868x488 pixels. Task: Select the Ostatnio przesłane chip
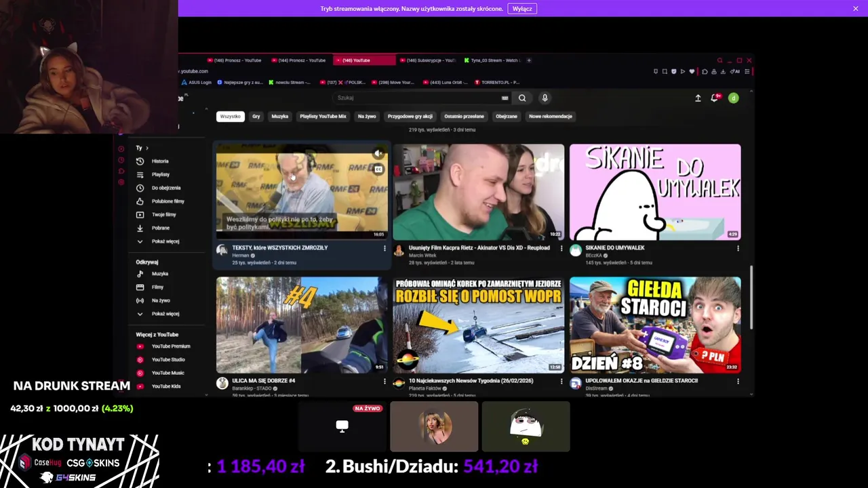pos(464,117)
